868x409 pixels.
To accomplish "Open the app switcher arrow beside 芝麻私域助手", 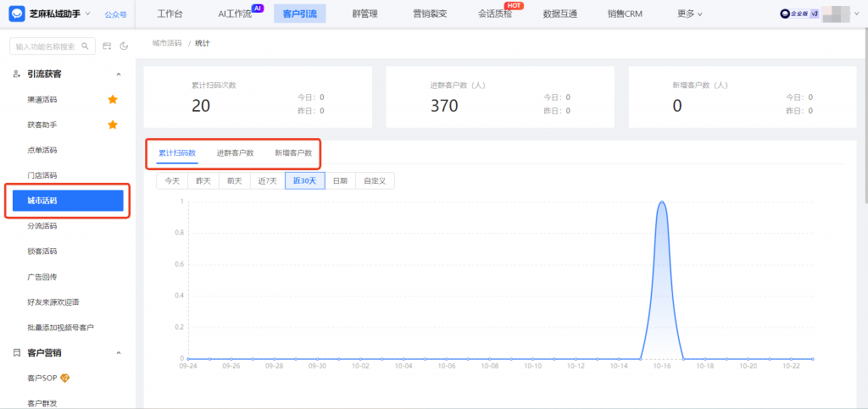I will click(87, 14).
